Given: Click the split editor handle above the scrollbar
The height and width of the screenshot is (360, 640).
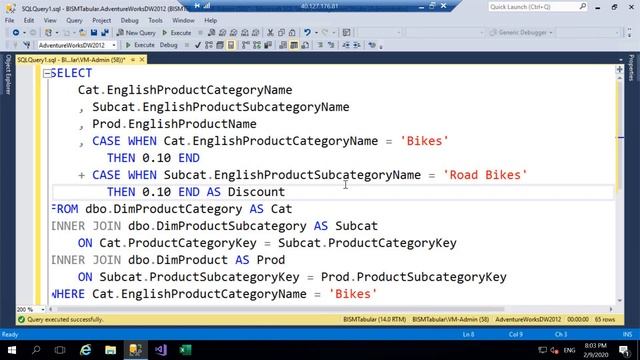Looking at the screenshot, I should (620, 69).
